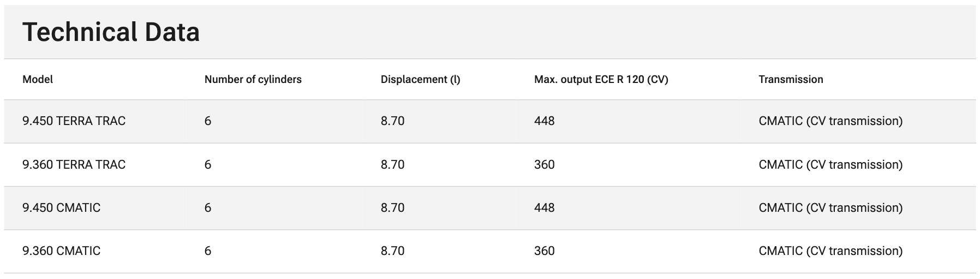
Task: Select the 9.450 TERRA TRAC model cell
Action: coord(74,121)
